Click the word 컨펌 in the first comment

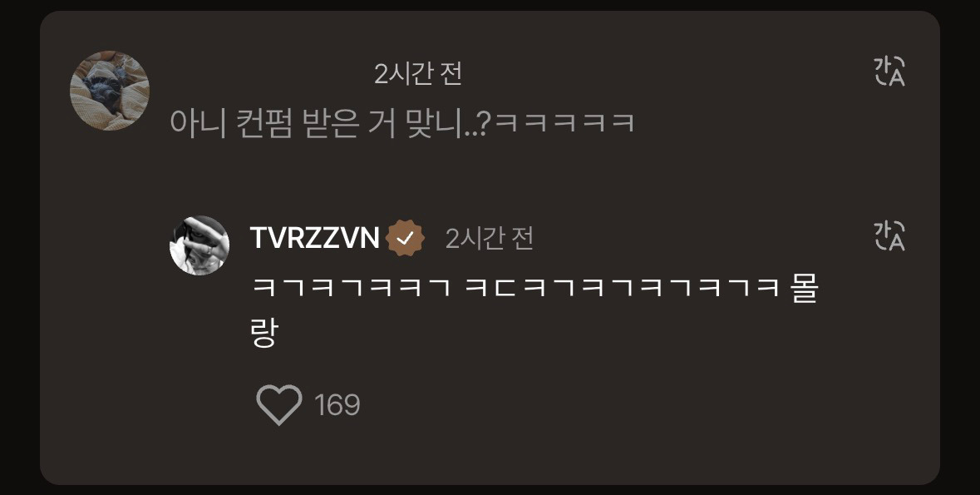click(263, 122)
